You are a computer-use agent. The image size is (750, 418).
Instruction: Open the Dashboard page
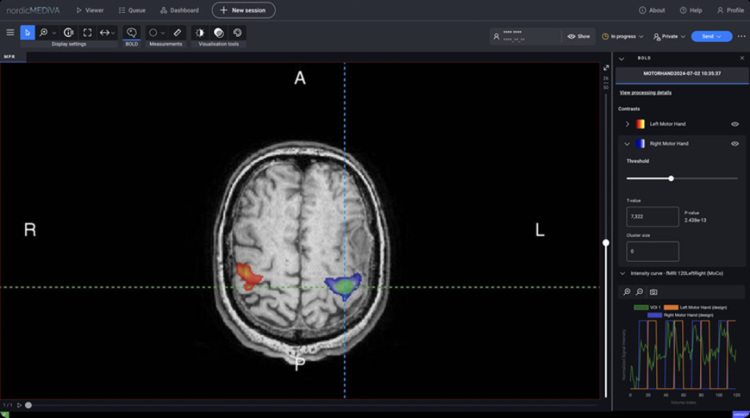178,10
